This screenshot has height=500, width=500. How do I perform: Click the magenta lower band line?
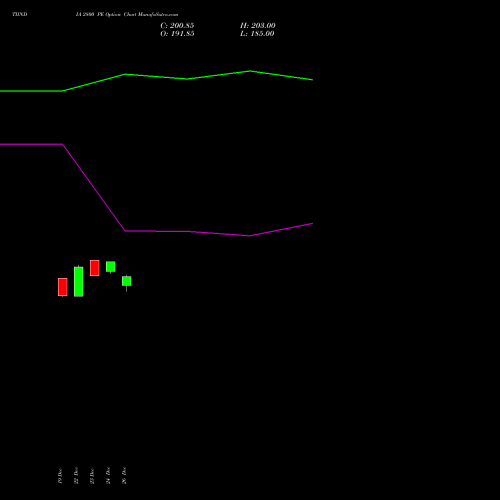(x=156, y=231)
